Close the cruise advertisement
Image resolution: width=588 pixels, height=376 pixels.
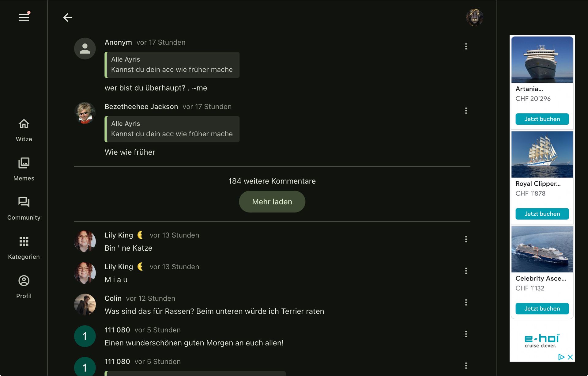click(570, 357)
